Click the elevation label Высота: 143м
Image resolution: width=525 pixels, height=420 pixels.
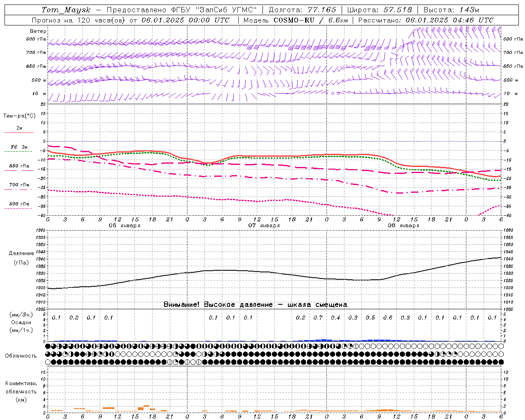click(x=451, y=10)
